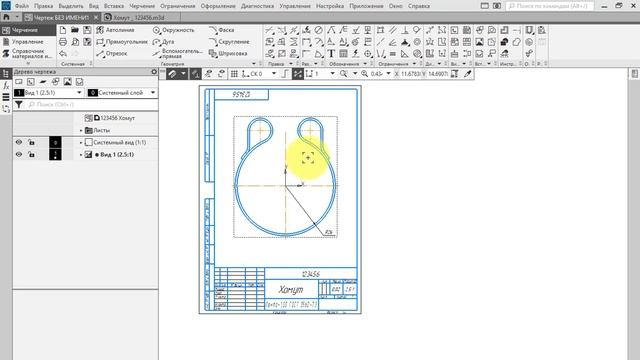This screenshot has height=360, width=640.
Task: Select the Черчение toolbar set
Action: (28, 30)
